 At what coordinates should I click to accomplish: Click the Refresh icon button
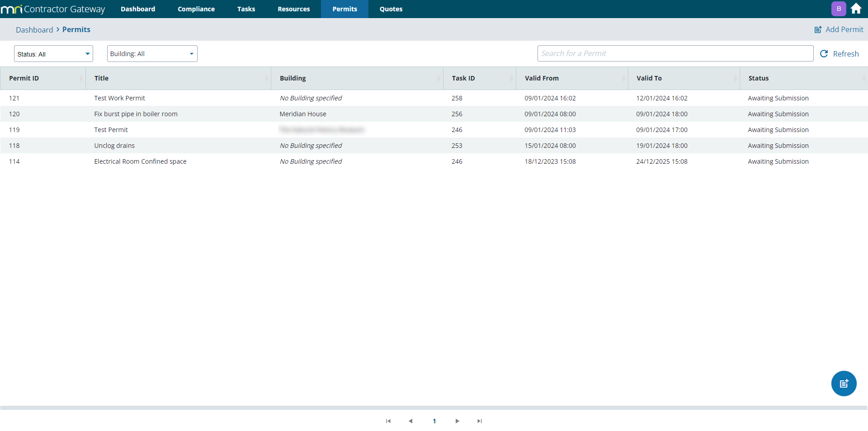point(824,54)
